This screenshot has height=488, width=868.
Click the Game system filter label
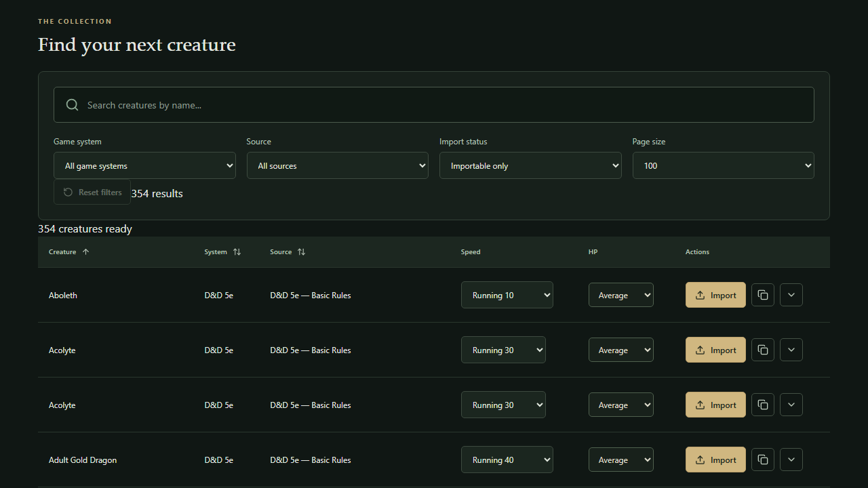click(x=77, y=142)
